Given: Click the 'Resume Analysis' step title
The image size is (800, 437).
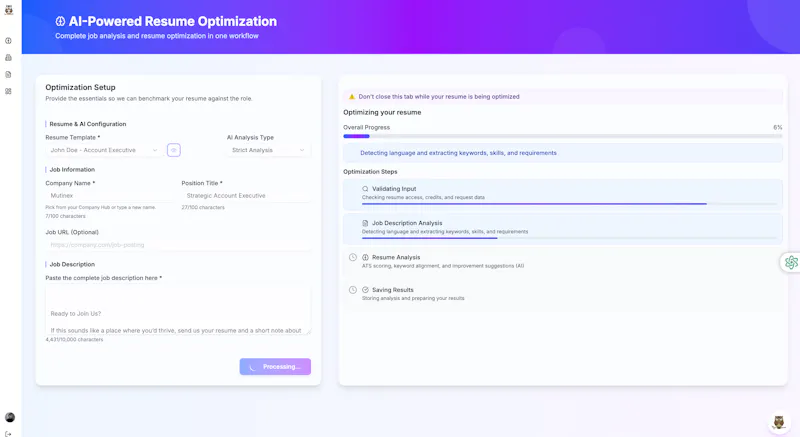Looking at the screenshot, I should click(x=396, y=257).
